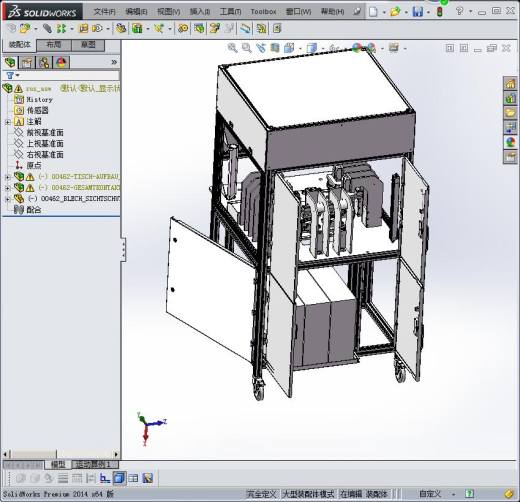Switch to the 草图 tab

[x=88, y=45]
